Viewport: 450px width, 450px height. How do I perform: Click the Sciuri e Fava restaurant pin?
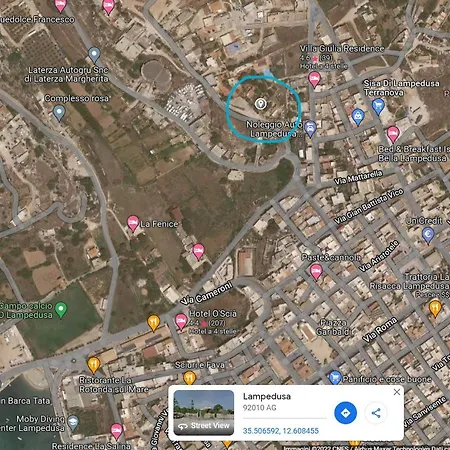tap(189, 378)
